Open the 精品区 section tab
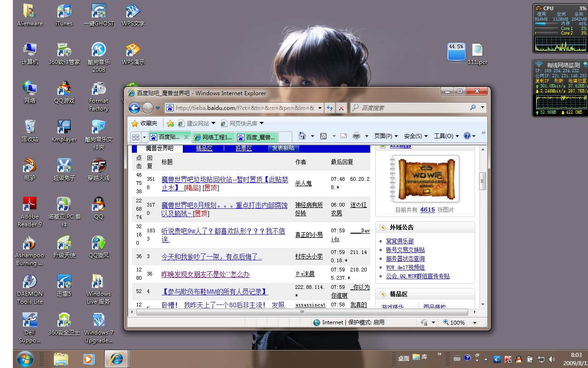The image size is (588, 368). (204, 149)
